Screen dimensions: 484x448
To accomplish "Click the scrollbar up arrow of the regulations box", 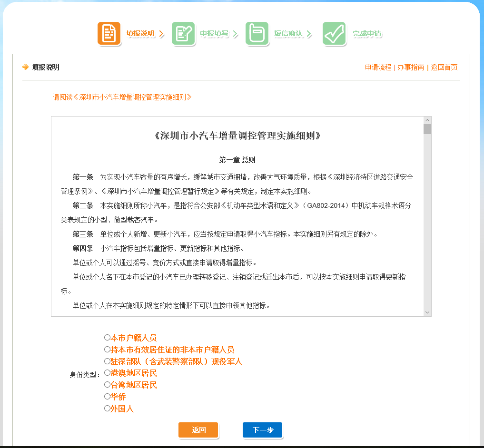I will pos(427,121).
